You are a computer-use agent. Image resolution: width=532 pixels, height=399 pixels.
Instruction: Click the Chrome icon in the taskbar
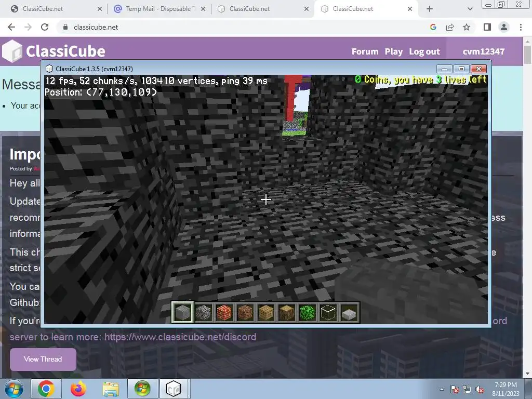[46, 389]
